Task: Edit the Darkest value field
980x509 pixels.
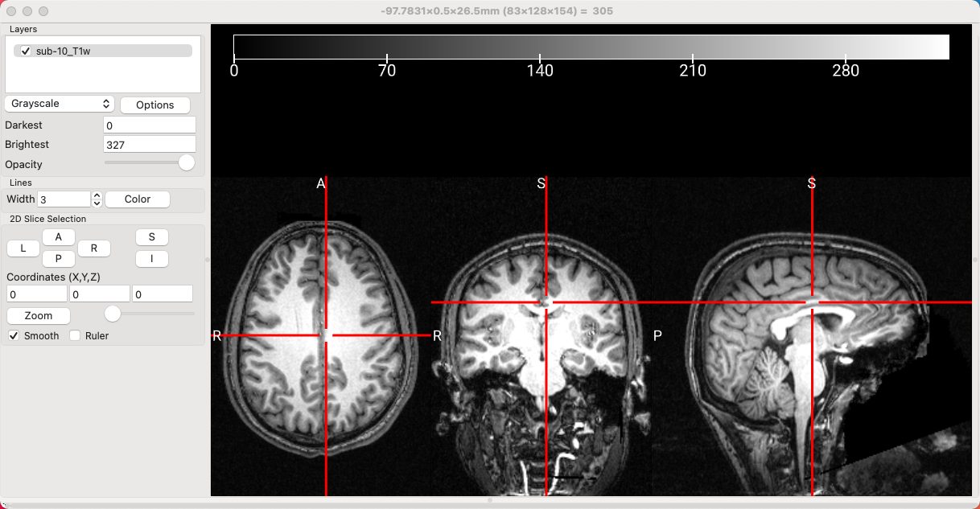Action: (150, 125)
